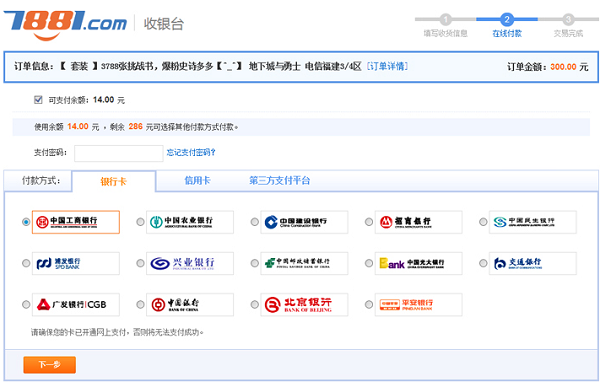
Task: Choose the 交通银行 logo box
Action: coord(533,263)
